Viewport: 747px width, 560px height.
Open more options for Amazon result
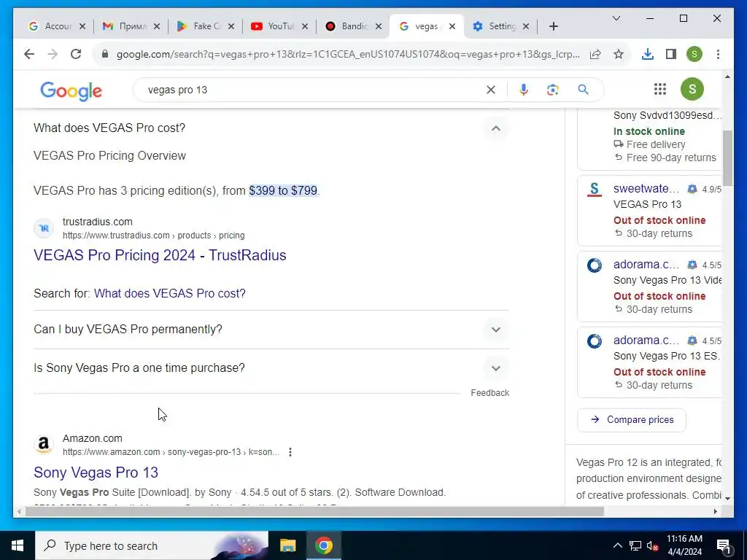point(290,452)
